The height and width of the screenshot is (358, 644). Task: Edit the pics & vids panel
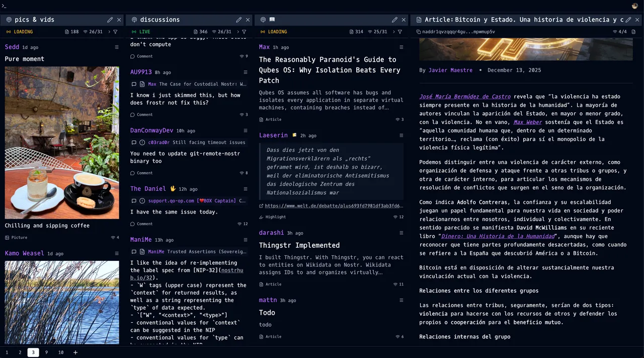pos(110,20)
